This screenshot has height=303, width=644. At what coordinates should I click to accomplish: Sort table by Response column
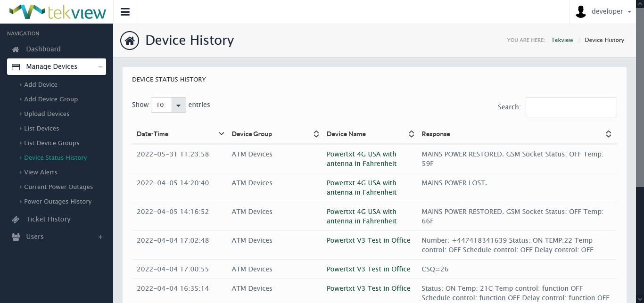tap(608, 134)
